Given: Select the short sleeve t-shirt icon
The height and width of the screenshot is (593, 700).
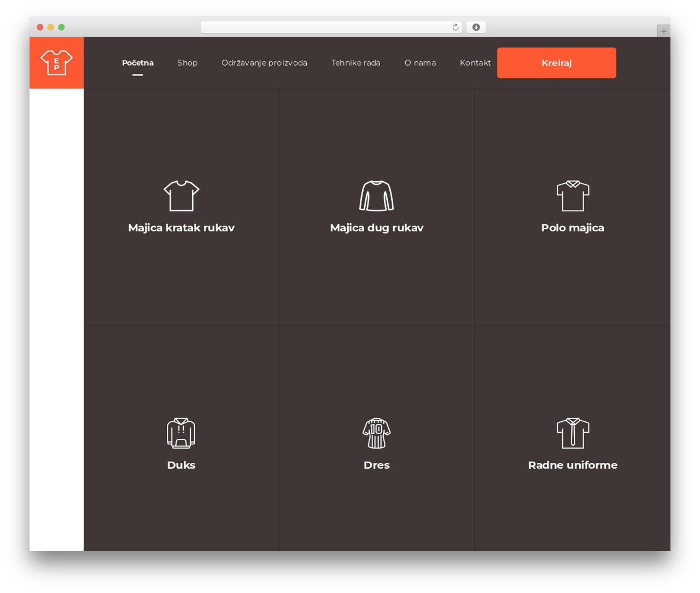Looking at the screenshot, I should coord(181,196).
